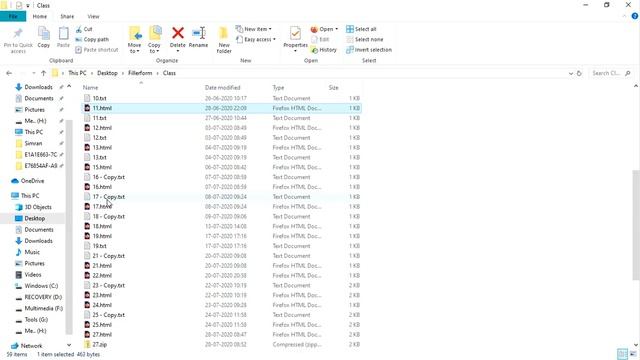
Task: Select the 11.html file
Action: click(x=222, y=108)
